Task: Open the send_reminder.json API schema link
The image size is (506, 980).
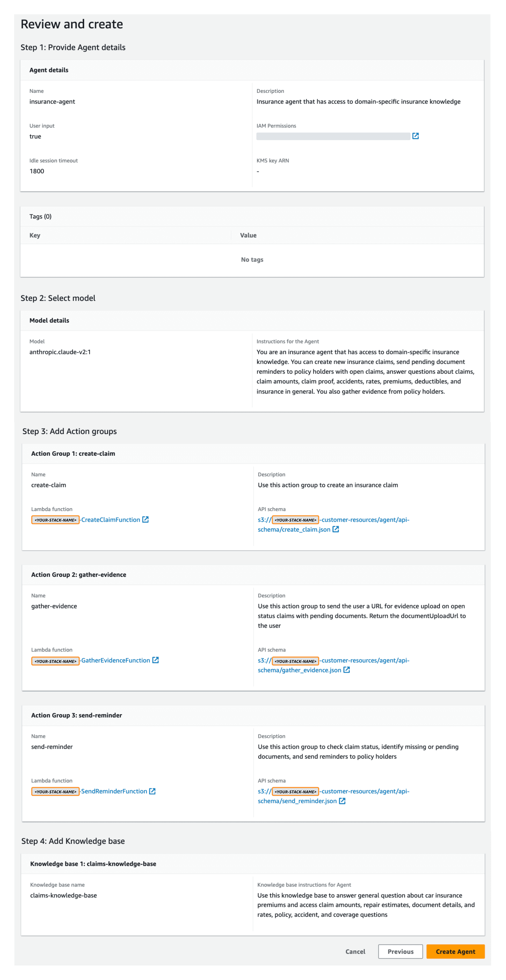Action: pyautogui.click(x=333, y=796)
